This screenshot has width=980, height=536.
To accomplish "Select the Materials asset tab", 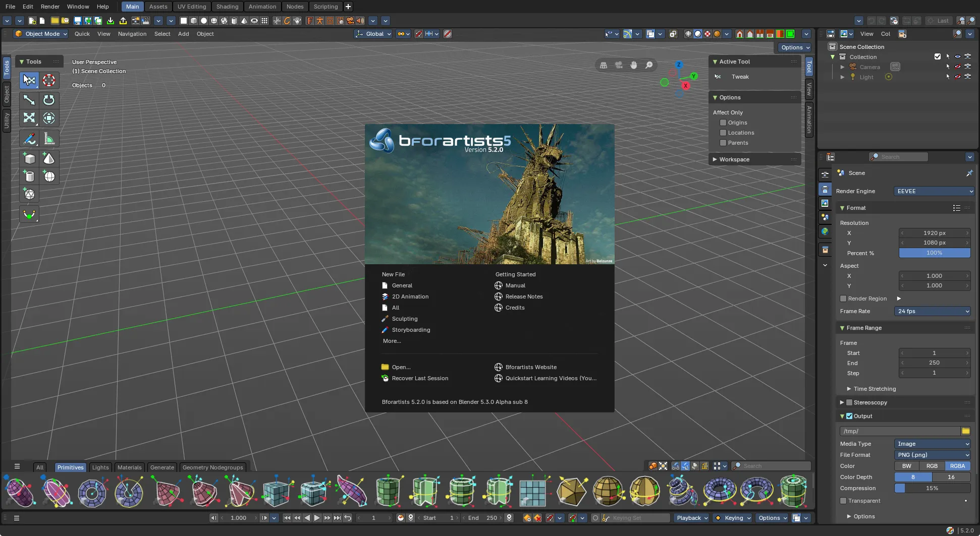I will tap(130, 467).
